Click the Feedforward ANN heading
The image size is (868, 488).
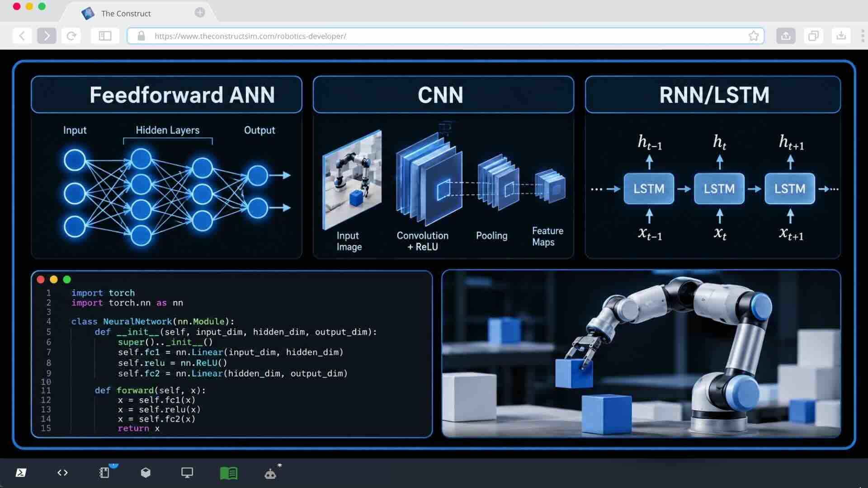(x=182, y=94)
